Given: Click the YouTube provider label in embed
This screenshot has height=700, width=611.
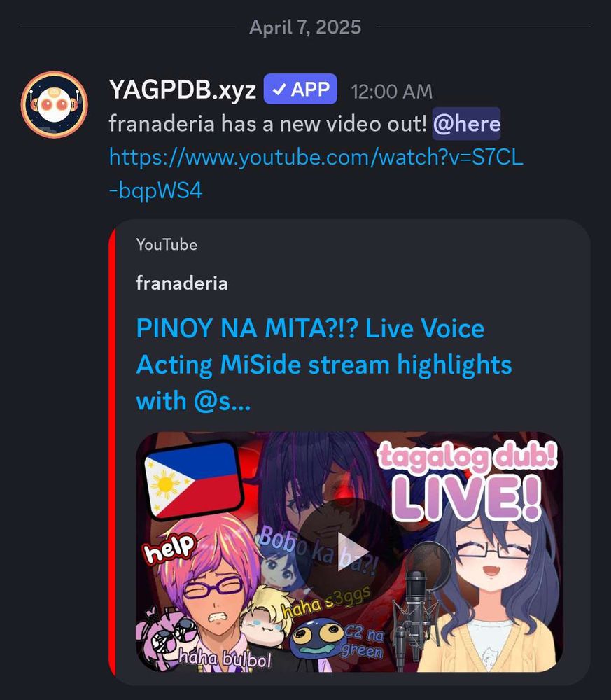Looking at the screenshot, I should (167, 244).
